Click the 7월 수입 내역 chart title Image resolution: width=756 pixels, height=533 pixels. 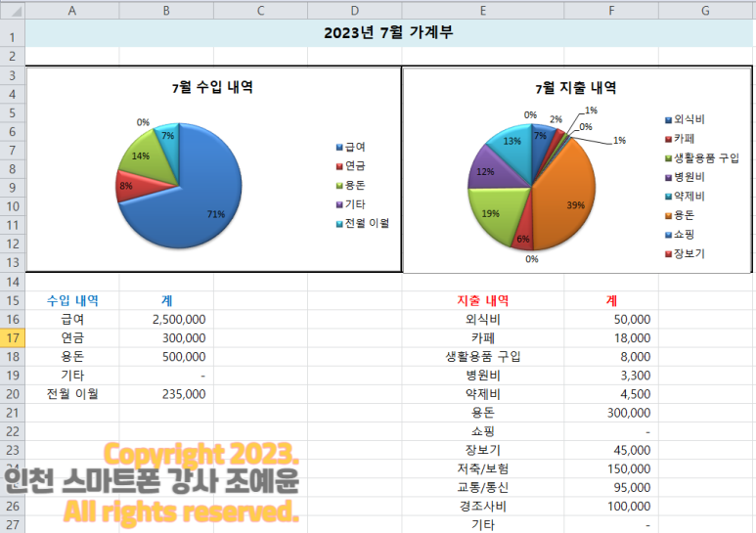point(212,87)
